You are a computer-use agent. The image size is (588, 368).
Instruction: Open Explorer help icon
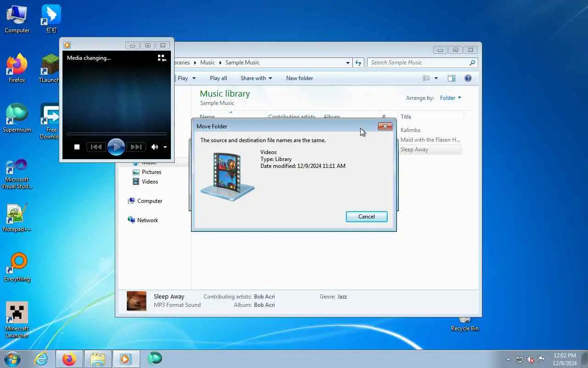coord(468,78)
